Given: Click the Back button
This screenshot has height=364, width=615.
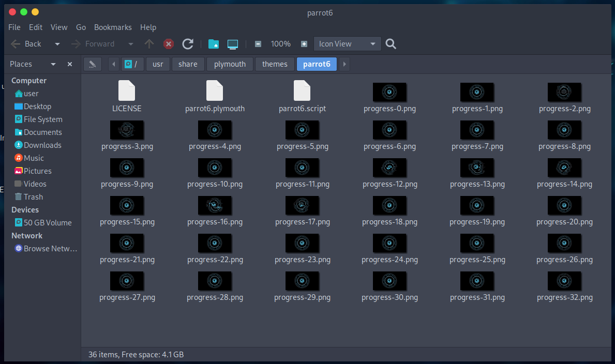Looking at the screenshot, I should [26, 44].
